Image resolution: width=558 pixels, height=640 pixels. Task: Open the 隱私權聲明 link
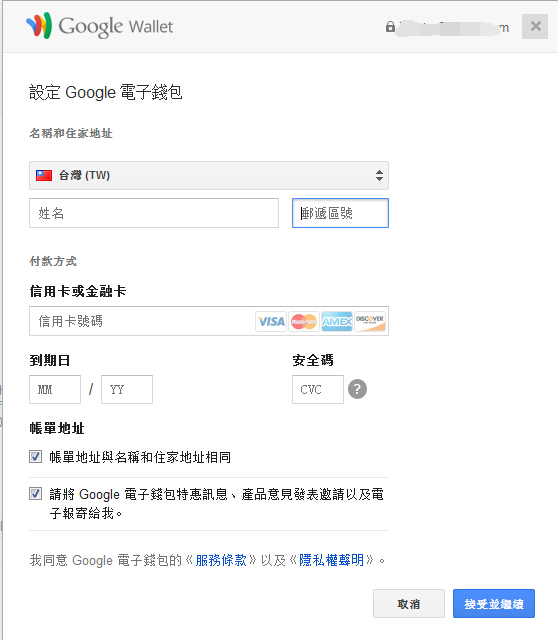(331, 560)
